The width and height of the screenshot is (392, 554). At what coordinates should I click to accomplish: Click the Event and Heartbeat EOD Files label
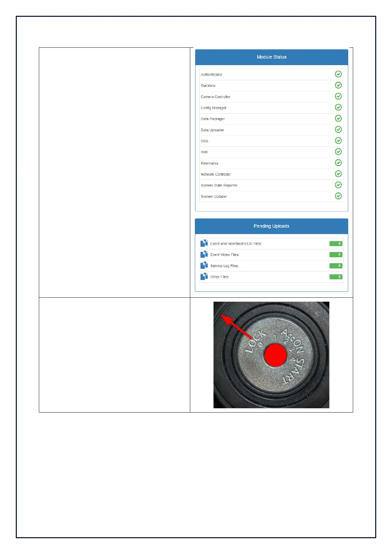point(236,244)
